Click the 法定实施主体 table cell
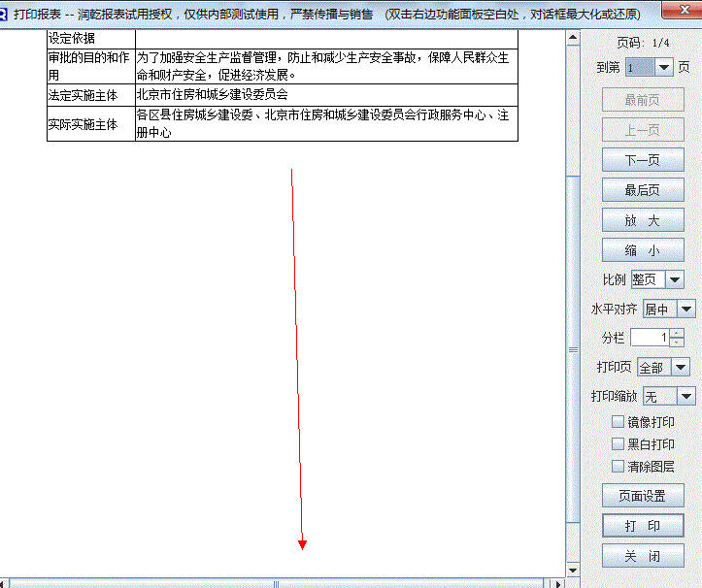The height and width of the screenshot is (588, 702). tap(91, 95)
